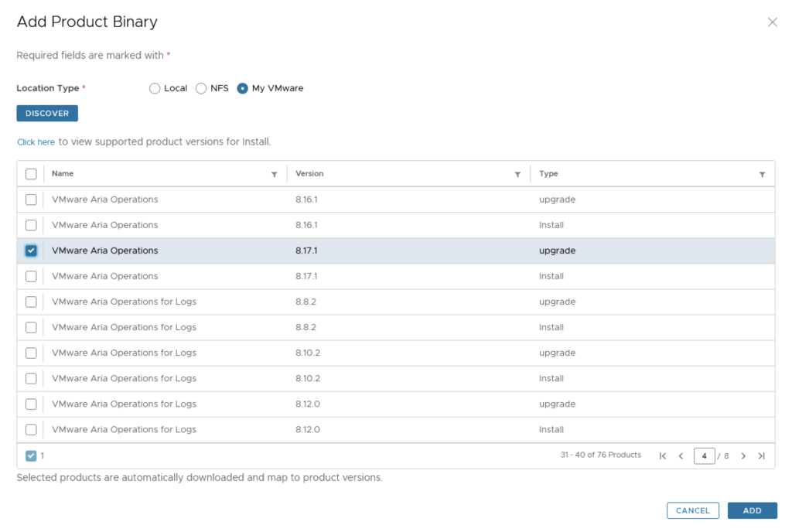
Task: Choose the My VMware location type
Action: pos(243,89)
